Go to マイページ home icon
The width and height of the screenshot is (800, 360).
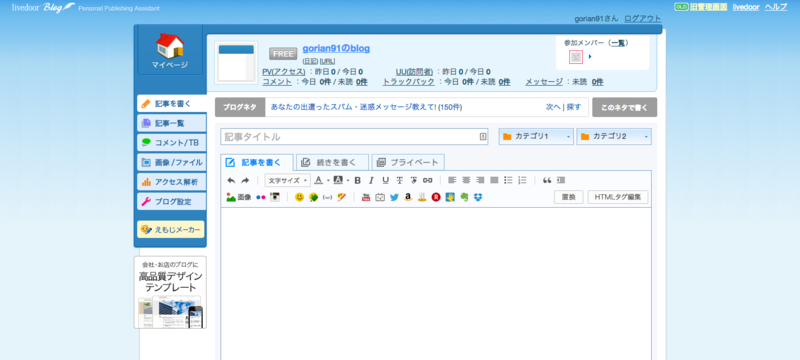(170, 50)
